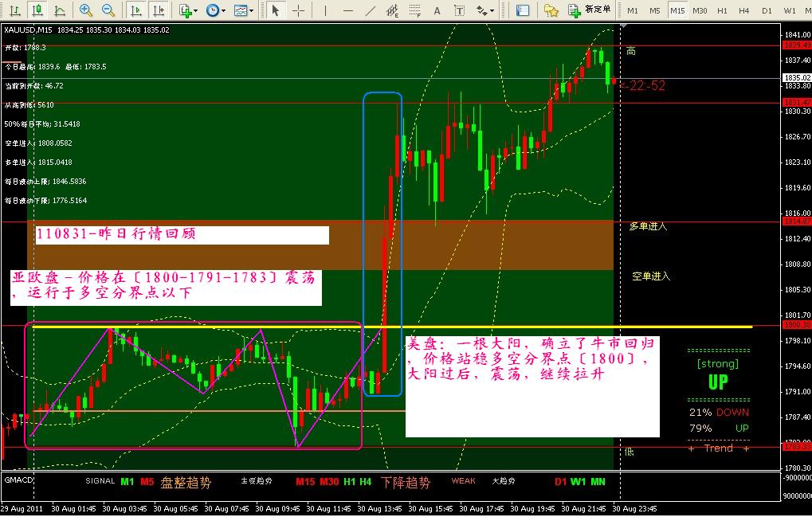
Task: Click the zoom out magnifier
Action: click(x=108, y=10)
